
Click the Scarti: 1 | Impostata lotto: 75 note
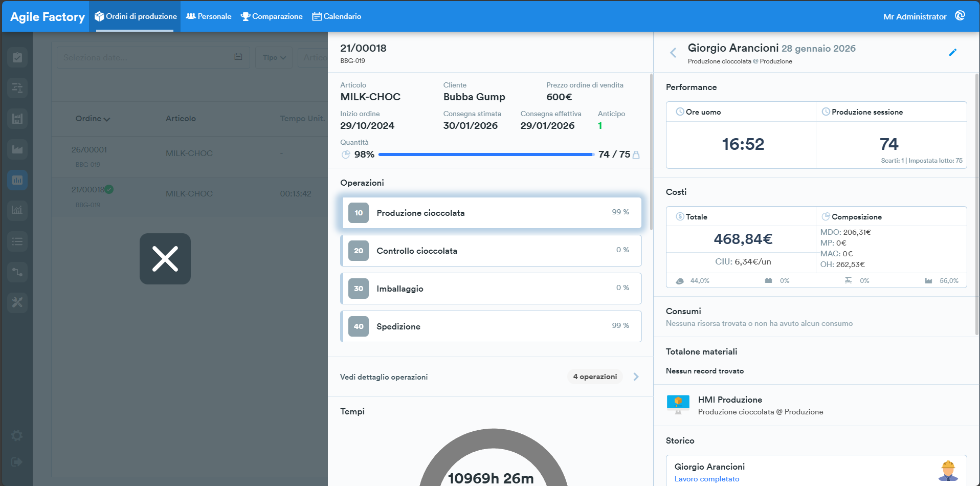click(x=922, y=161)
